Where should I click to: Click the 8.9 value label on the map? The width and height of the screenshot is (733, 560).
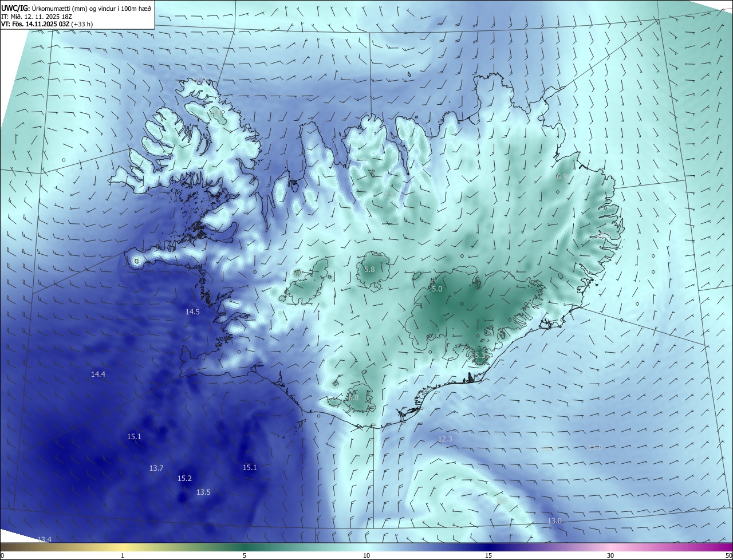(x=502, y=502)
